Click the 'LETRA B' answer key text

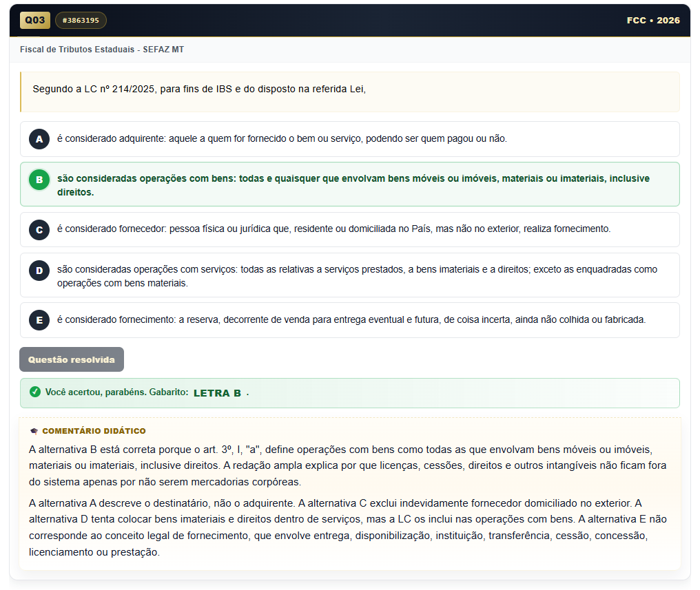click(217, 393)
